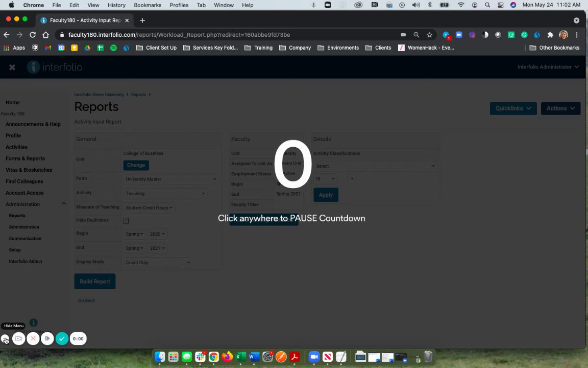Click the Chrome profile avatar

[563, 35]
